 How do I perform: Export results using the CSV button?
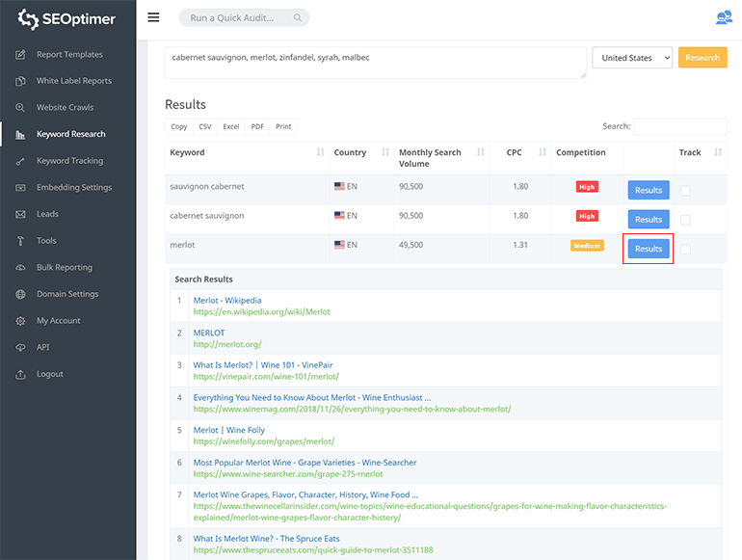[205, 127]
